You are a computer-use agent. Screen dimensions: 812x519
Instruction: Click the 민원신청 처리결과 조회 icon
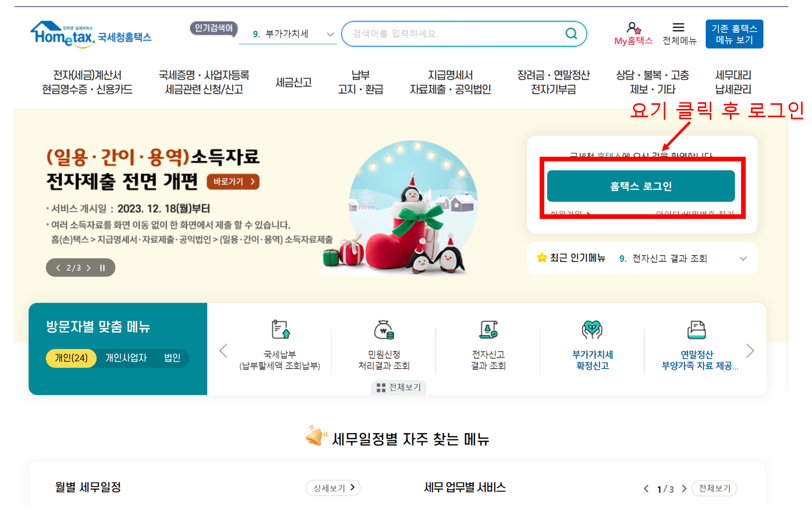[x=384, y=329]
